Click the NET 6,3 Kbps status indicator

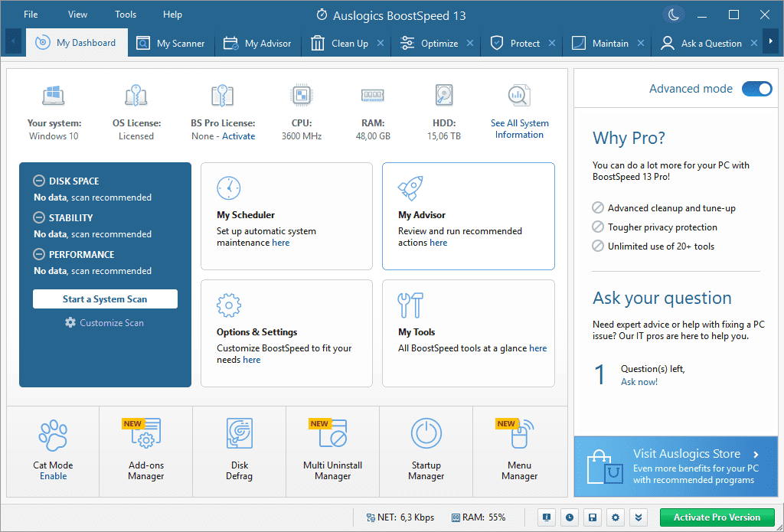click(400, 517)
